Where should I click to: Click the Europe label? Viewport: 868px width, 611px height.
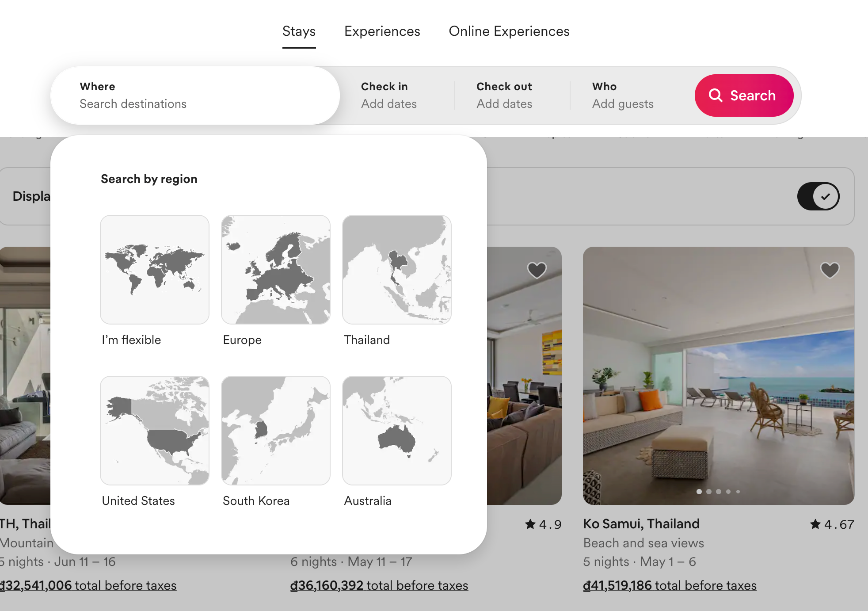(x=242, y=340)
